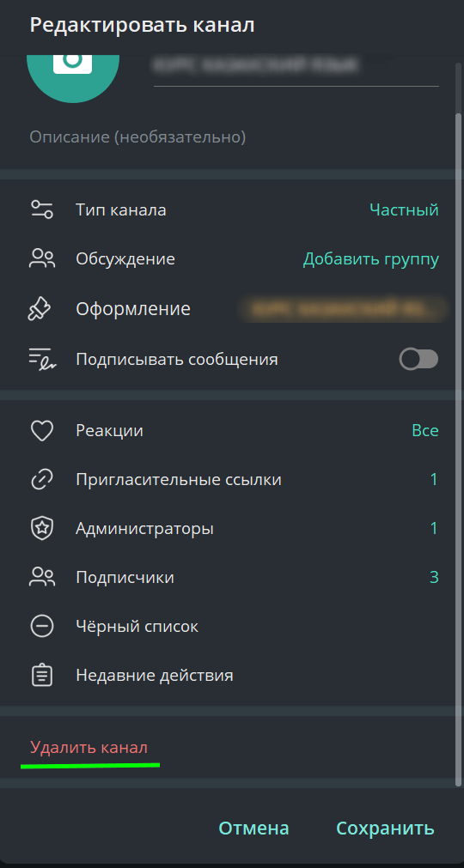Open reactions setting showing Все

425,431
